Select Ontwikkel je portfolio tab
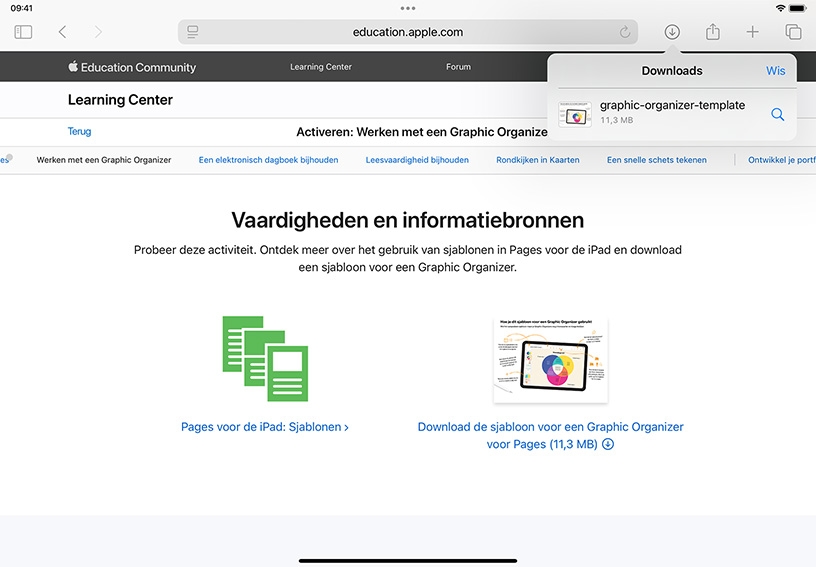Viewport: 816px width, 567px height. coord(782,160)
